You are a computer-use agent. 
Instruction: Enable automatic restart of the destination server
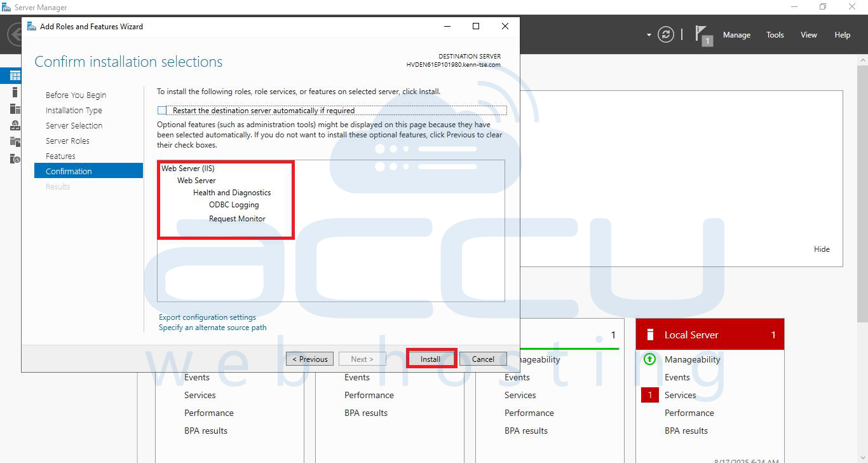pos(161,110)
